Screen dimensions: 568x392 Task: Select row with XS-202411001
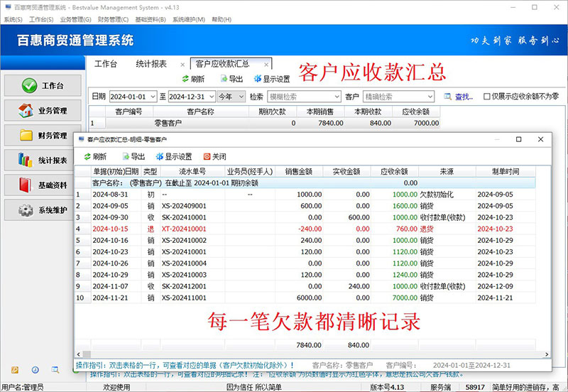[305, 298]
